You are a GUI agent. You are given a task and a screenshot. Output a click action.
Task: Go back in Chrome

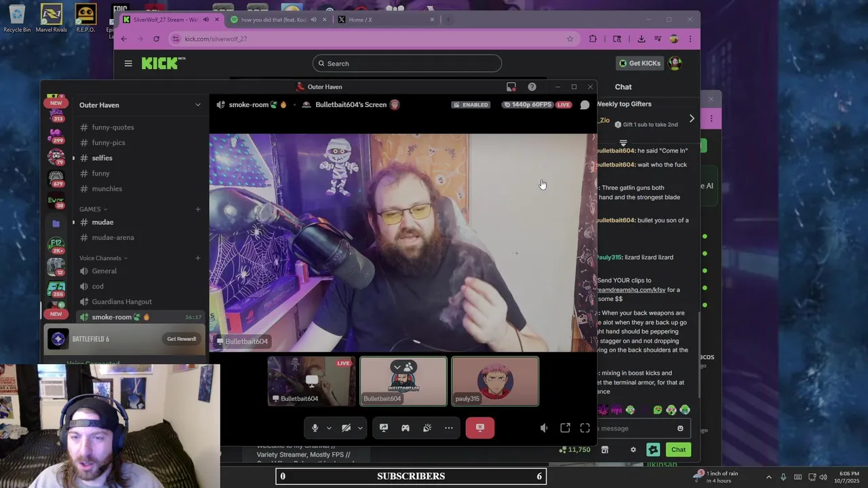point(124,39)
